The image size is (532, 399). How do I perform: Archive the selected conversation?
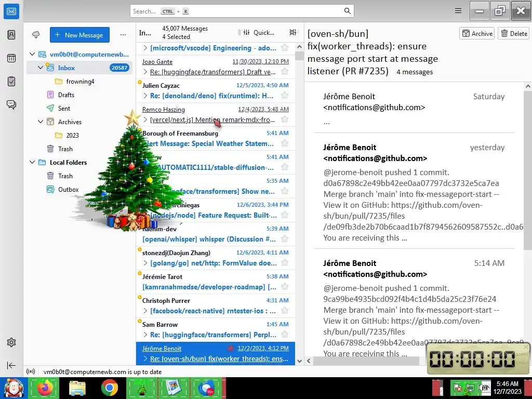point(477,33)
